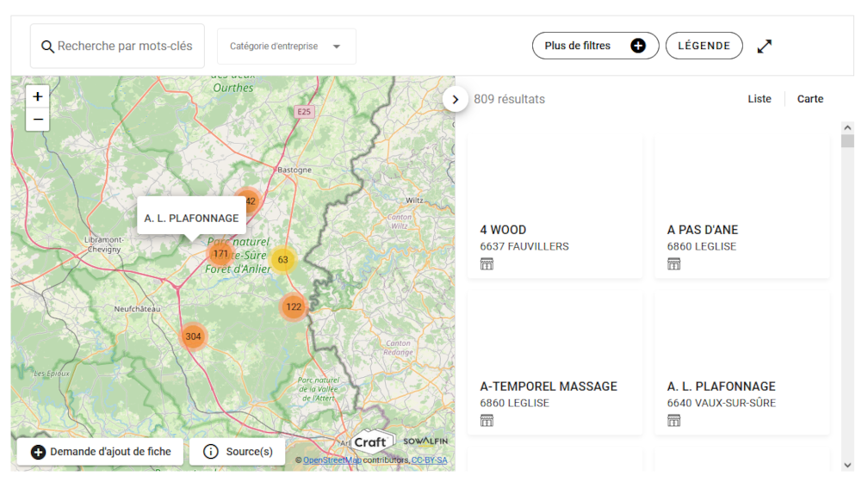Click company icon under A-TEMPOREL MASSAGE
The width and height of the screenshot is (868, 488).
pos(487,421)
